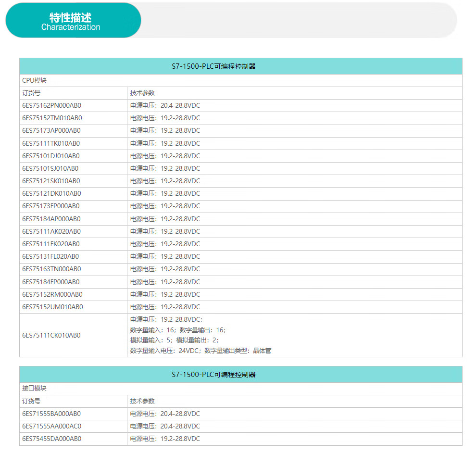Viewport: 476px width, 453px height.
Task: Click the voltage value in the 6ES75101DJ010AB0 row
Action: tap(180, 156)
